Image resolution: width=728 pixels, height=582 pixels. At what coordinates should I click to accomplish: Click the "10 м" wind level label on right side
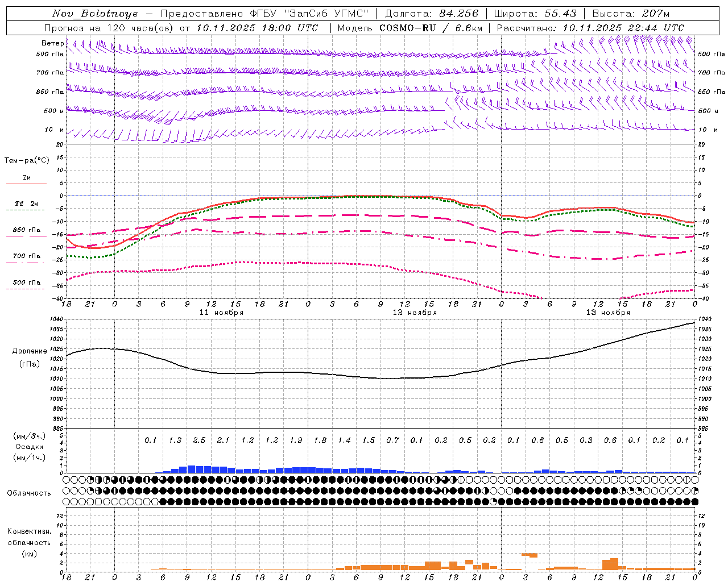[708, 130]
